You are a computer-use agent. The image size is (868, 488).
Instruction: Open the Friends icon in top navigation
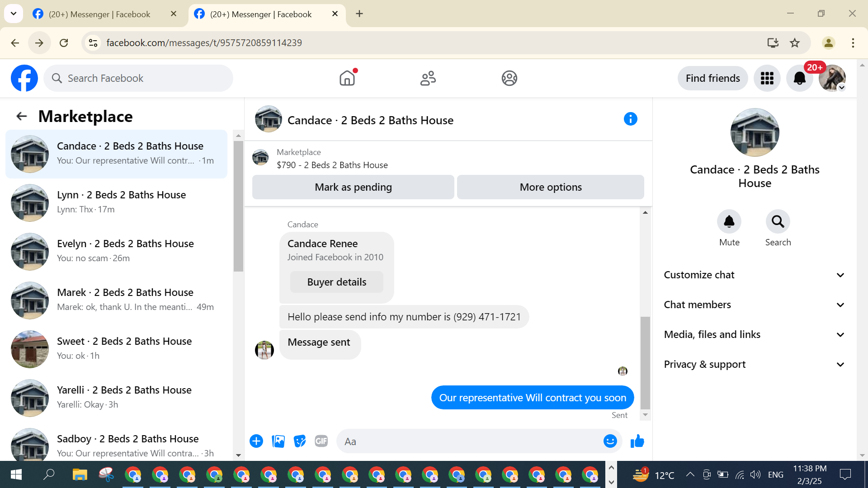[x=428, y=78]
